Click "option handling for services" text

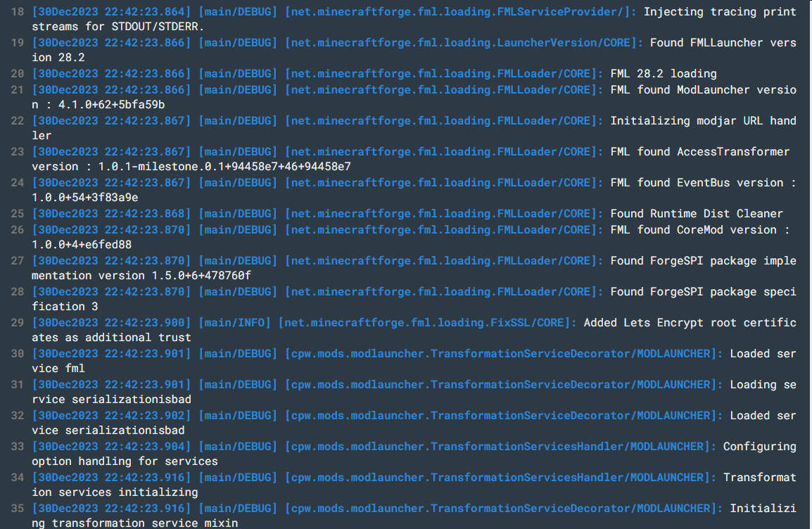[x=125, y=461]
